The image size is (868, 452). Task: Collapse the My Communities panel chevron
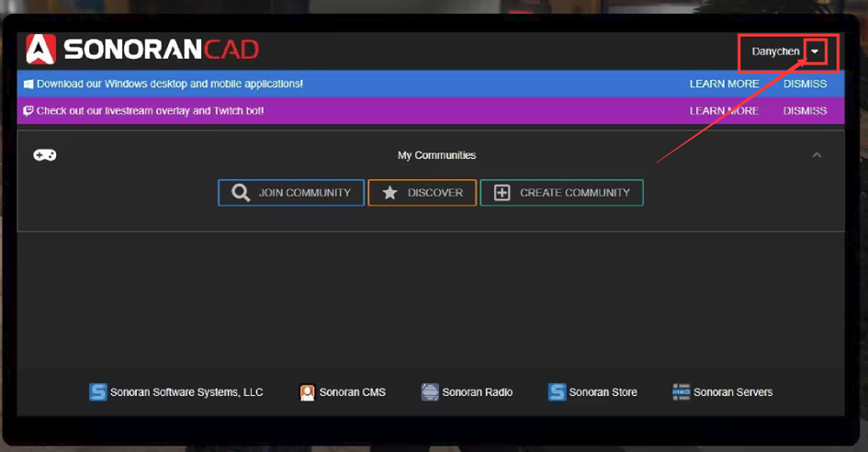817,155
